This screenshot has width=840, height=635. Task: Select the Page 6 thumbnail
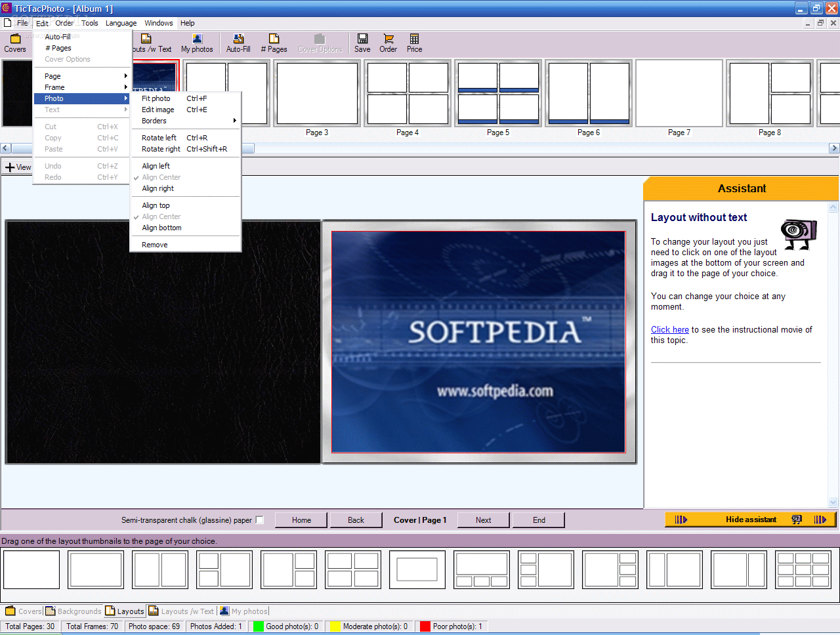coord(589,93)
